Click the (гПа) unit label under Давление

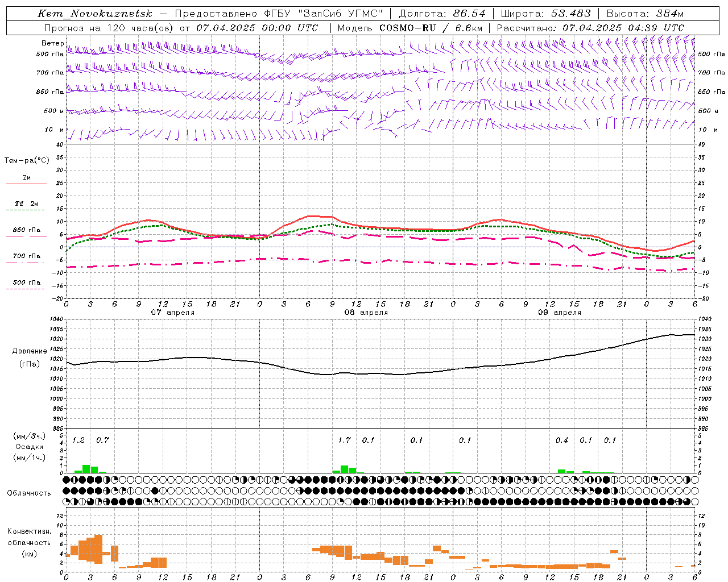point(29,364)
